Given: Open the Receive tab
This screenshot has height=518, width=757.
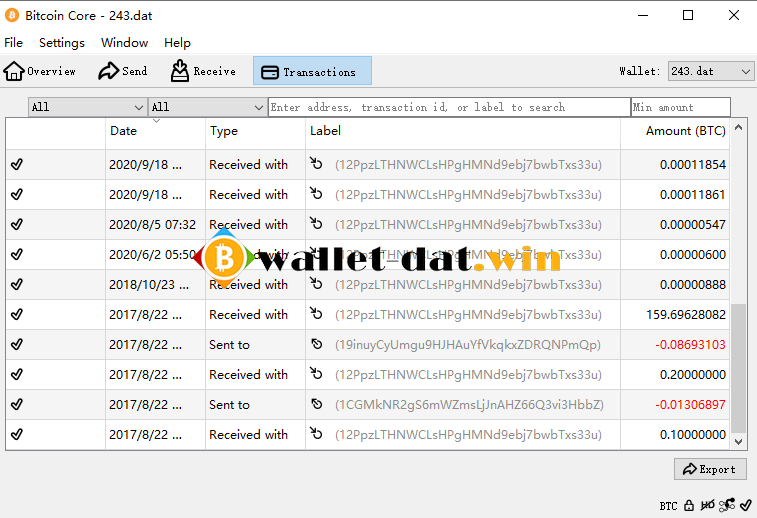Looking at the screenshot, I should click(x=203, y=71).
